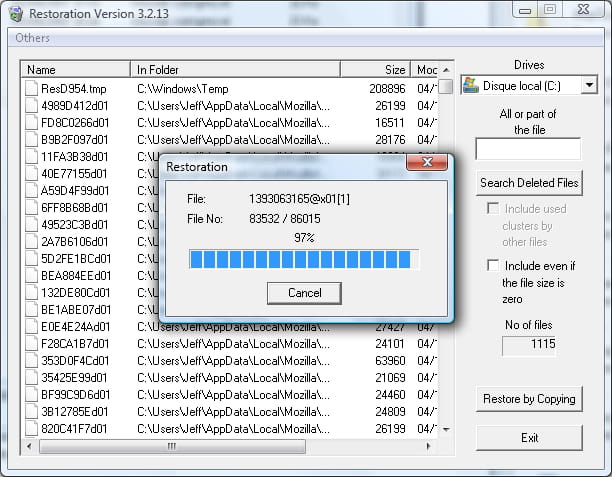The width and height of the screenshot is (612, 477).
Task: Select the file icon for FD8C0266d01
Action: pos(31,123)
